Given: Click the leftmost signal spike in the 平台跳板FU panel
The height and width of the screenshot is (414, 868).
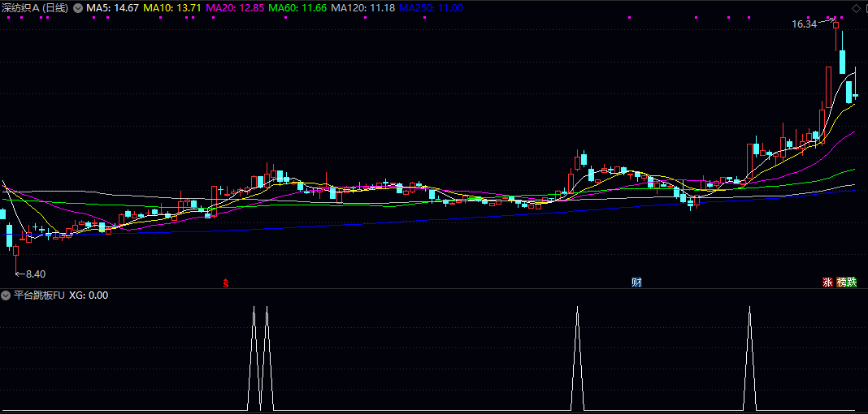Looking at the screenshot, I should 254,358.
